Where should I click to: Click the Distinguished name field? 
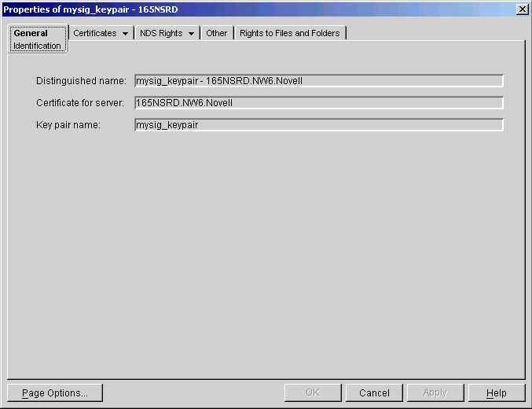pyautogui.click(x=319, y=81)
